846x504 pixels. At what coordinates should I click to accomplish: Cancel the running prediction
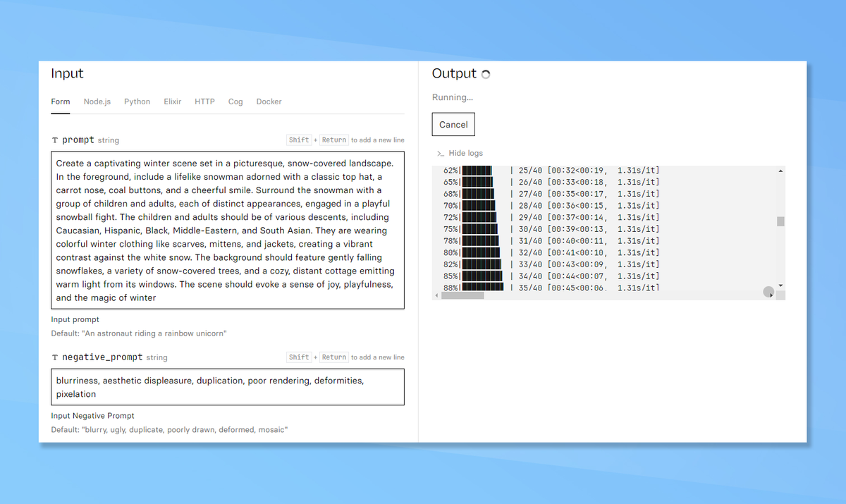tap(453, 124)
